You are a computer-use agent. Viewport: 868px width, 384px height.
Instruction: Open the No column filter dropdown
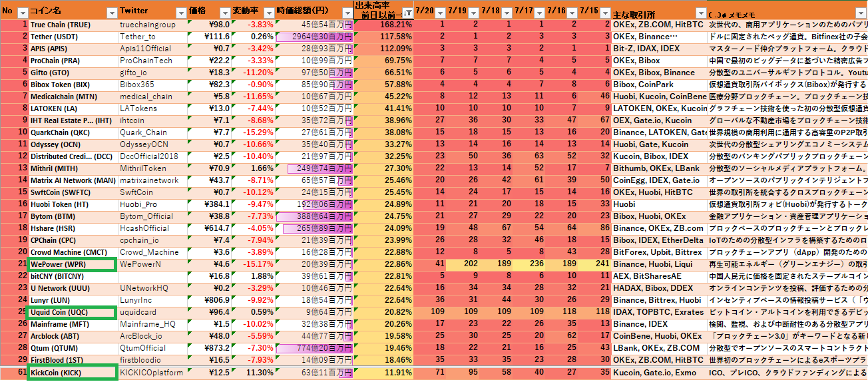click(x=22, y=13)
